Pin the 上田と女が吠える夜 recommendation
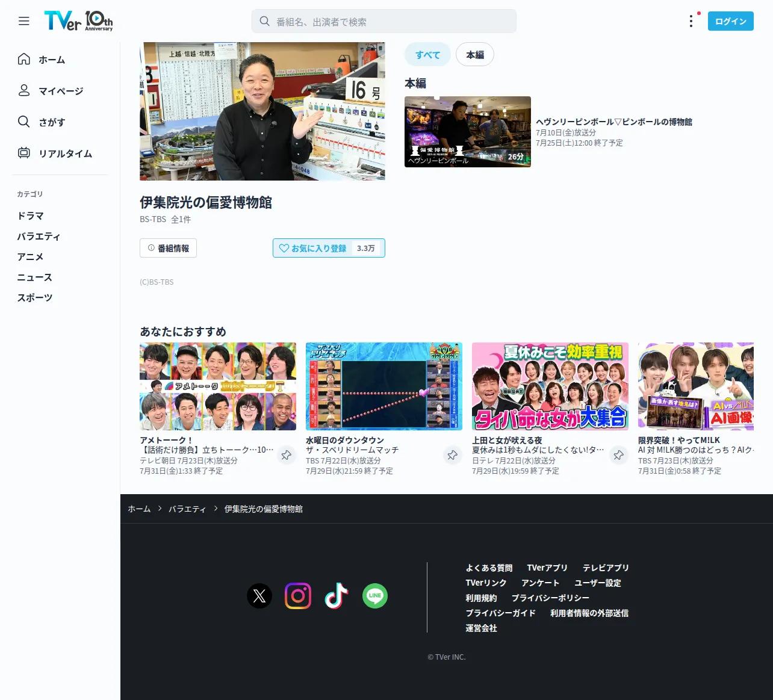The width and height of the screenshot is (773, 700). pyautogui.click(x=619, y=455)
